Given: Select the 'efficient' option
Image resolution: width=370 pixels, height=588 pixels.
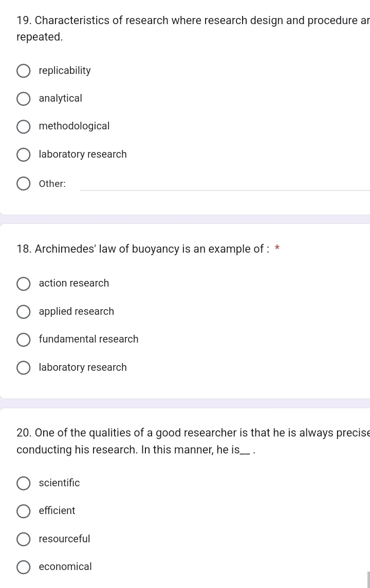Looking at the screenshot, I should tap(23, 511).
